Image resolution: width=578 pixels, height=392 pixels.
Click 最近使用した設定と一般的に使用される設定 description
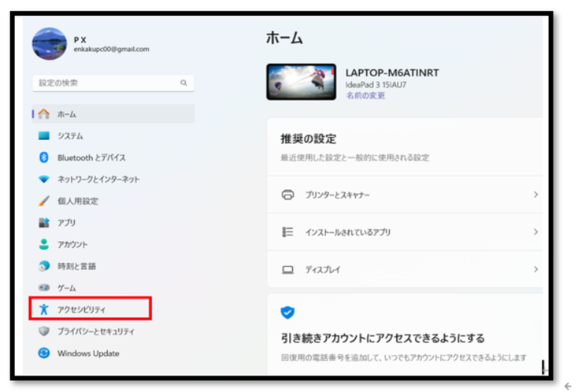355,157
